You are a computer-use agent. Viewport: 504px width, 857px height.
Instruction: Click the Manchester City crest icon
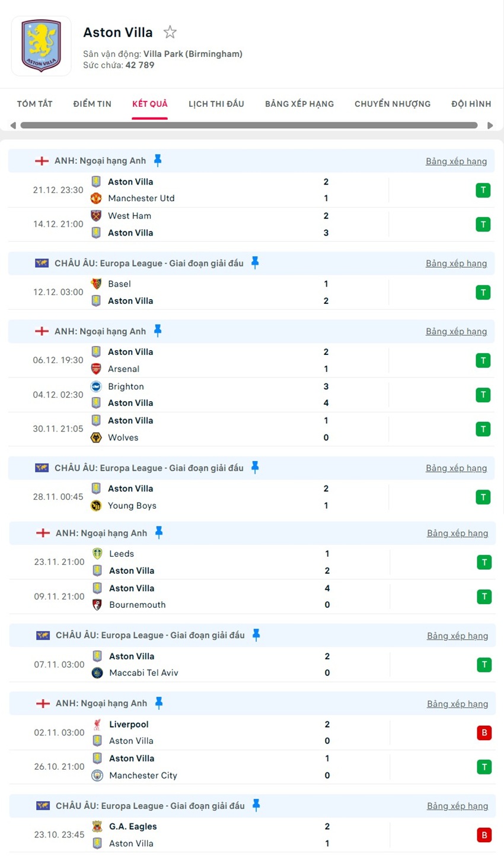[x=97, y=775]
